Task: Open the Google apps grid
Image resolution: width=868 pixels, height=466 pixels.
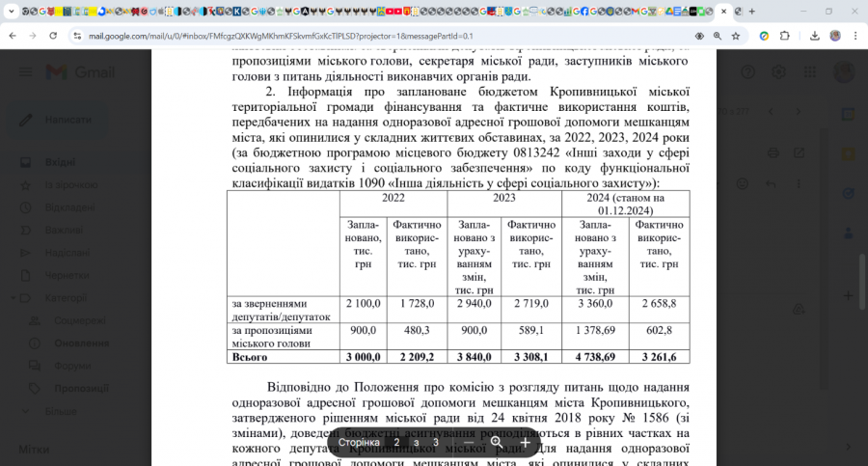Action: pos(810,72)
